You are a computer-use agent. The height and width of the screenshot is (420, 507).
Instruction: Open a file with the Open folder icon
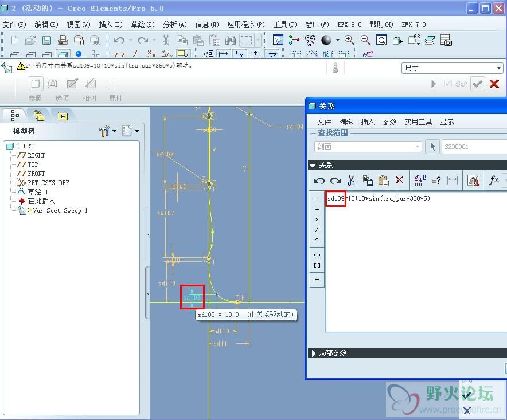point(31,40)
